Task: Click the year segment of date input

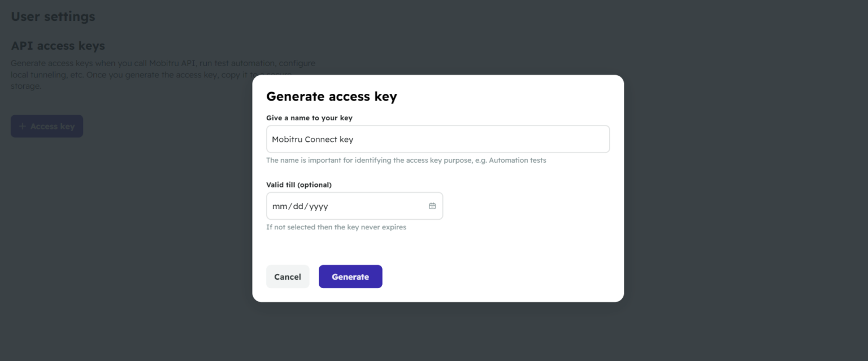Action: click(x=318, y=206)
